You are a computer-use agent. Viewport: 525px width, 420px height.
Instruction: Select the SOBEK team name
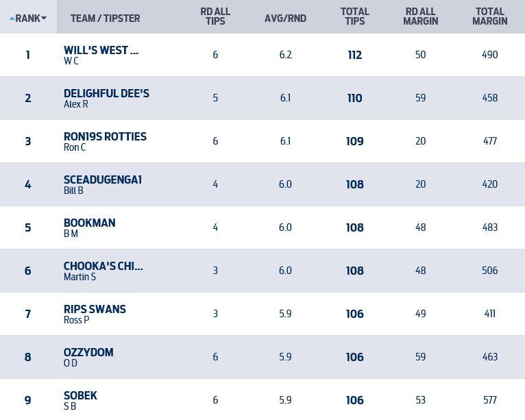coord(80,395)
